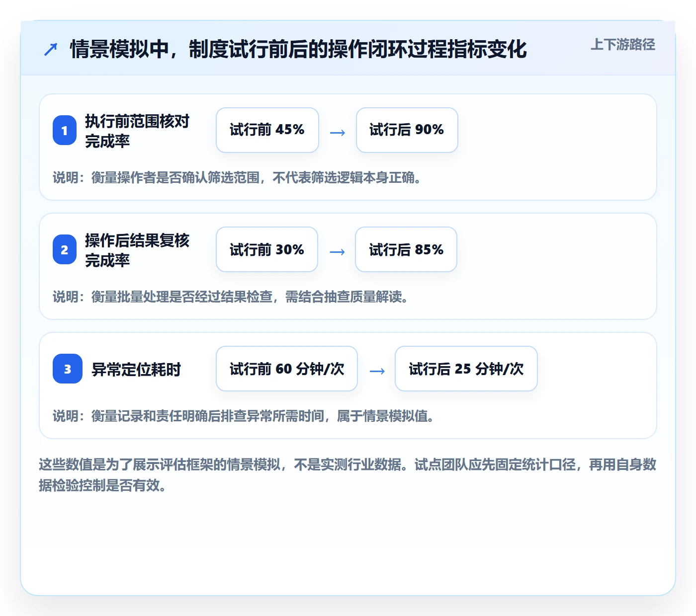Click the arrow between 60 分钟/次 and 25 分钟/次
Image resolution: width=696 pixels, height=616 pixels.
377,371
